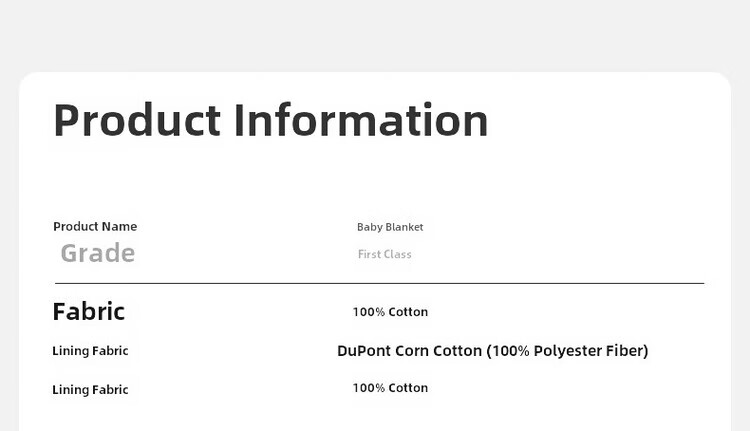Click the word "Information" in the large heading
Viewport: 750px width, 431px height.
tap(361, 120)
